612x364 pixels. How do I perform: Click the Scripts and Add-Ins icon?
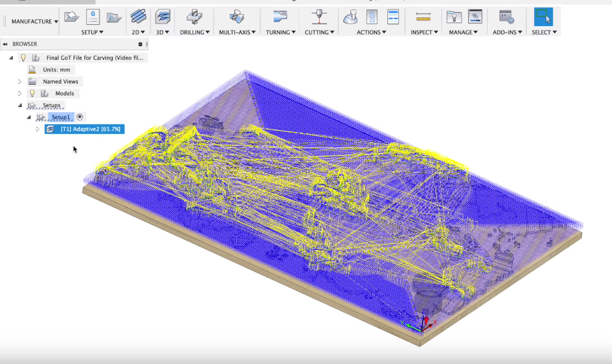coord(507,17)
